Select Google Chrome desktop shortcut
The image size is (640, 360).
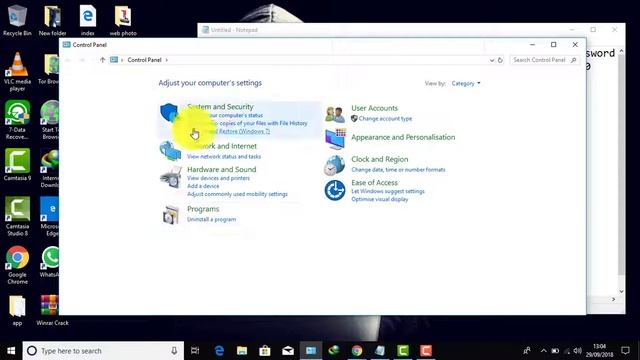point(17,265)
